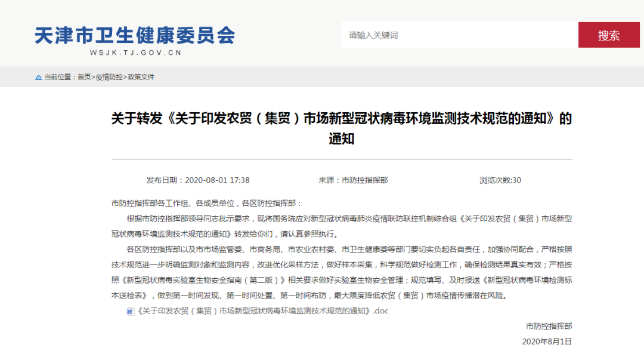Click the WSJK.TJ.GOV.CN text under the logo
The width and height of the screenshot is (644, 354).
[x=135, y=53]
